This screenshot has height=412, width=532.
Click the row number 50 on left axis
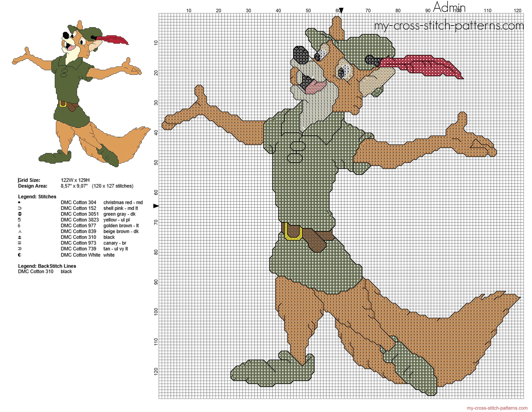tap(156, 163)
